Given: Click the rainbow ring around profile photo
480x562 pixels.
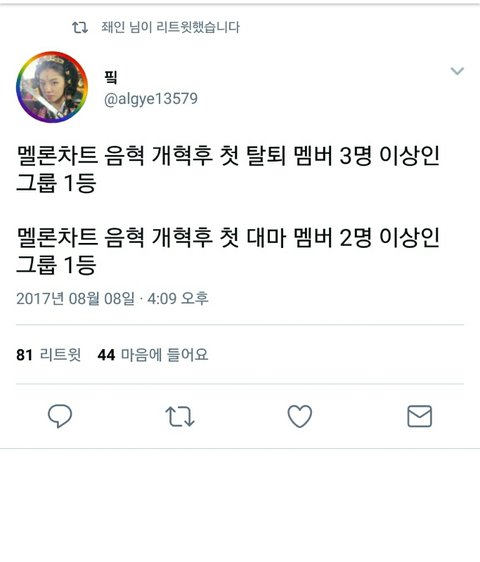Looking at the screenshot, I should 20,87.
